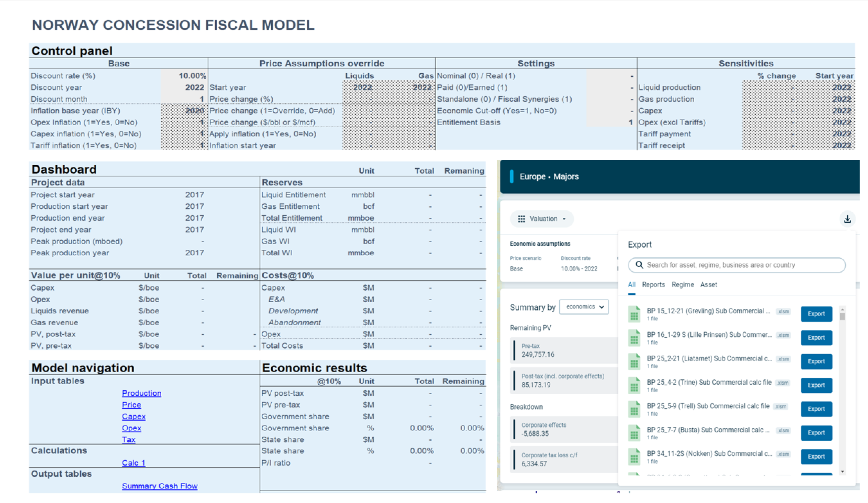Click the spreadsheet icon for BP 34_11-2S (Nokken)
Image resolution: width=868 pixels, height=503 pixels.
coord(634,456)
